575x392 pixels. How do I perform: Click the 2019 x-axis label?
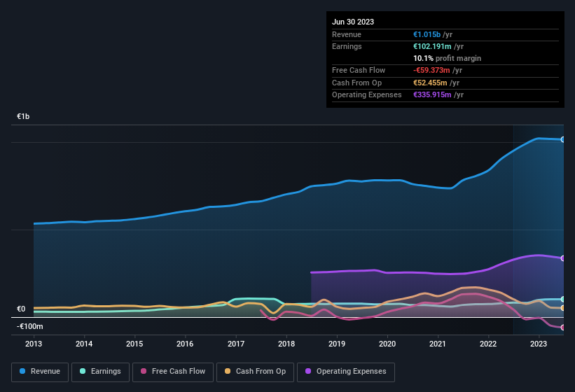point(337,344)
